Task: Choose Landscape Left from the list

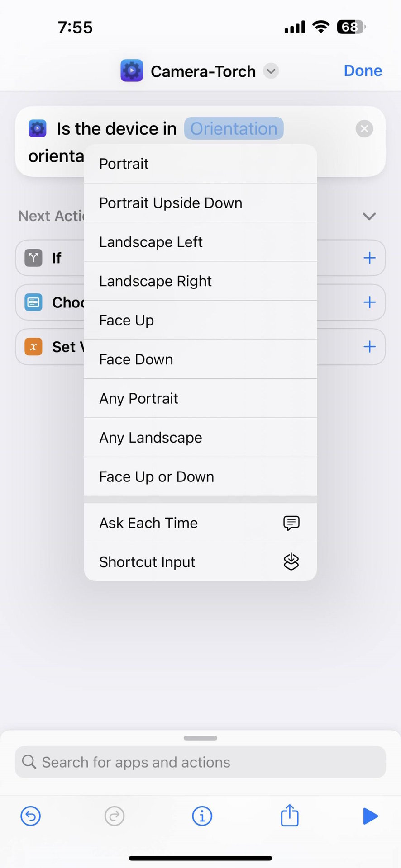Action: pos(200,242)
